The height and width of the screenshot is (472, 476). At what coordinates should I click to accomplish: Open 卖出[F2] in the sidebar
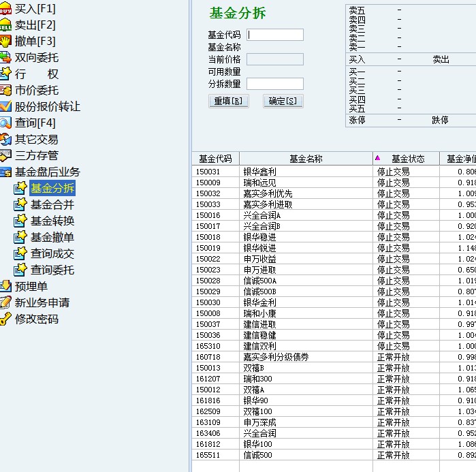(35, 25)
